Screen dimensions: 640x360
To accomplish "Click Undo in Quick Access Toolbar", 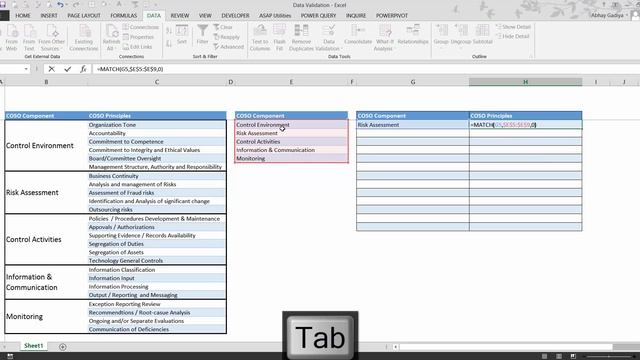I will pyautogui.click(x=60, y=4).
